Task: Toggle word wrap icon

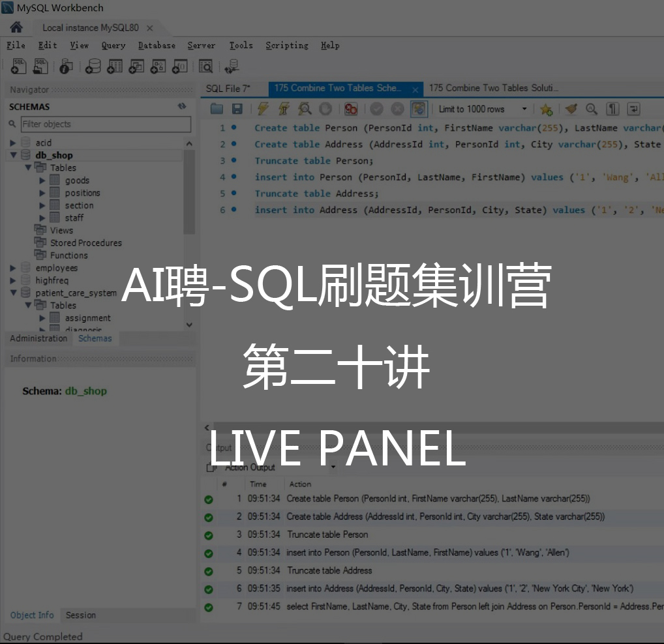Action: (633, 109)
